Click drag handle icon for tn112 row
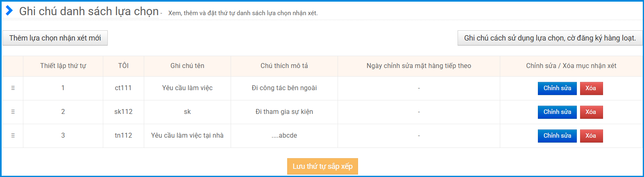 click(x=13, y=136)
